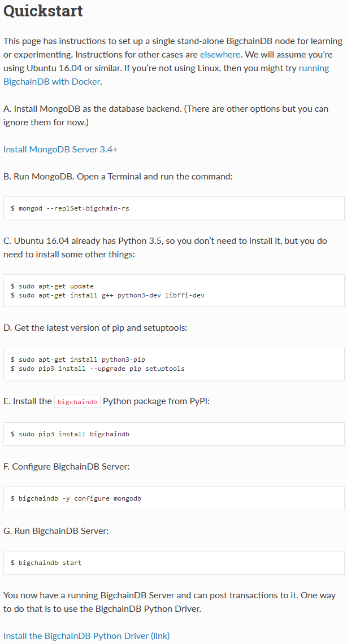This screenshot has width=347, height=644.
Task: Open Install the BigchainDB Python Driver link
Action: click(x=86, y=636)
